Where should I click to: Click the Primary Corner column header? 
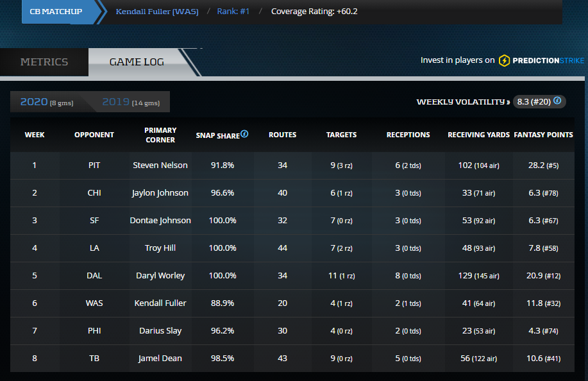[160, 135]
